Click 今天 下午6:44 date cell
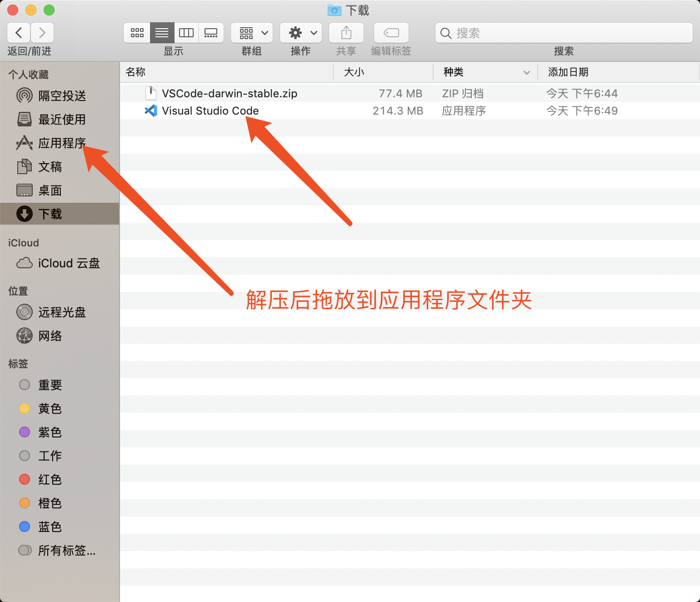 click(582, 93)
